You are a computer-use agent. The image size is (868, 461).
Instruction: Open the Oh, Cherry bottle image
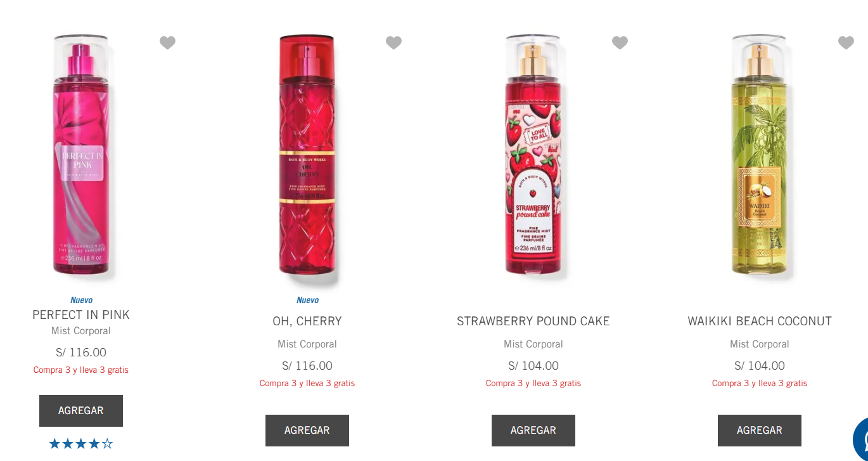tap(307, 156)
